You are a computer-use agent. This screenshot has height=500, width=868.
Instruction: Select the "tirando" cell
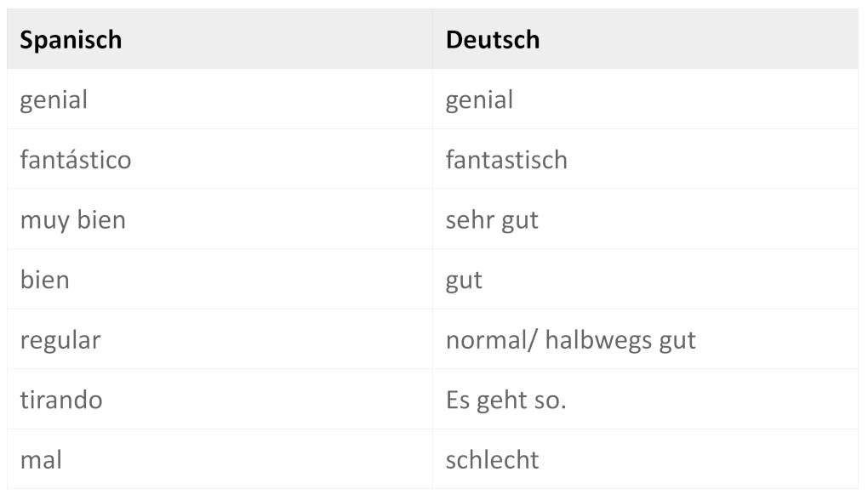tap(61, 400)
